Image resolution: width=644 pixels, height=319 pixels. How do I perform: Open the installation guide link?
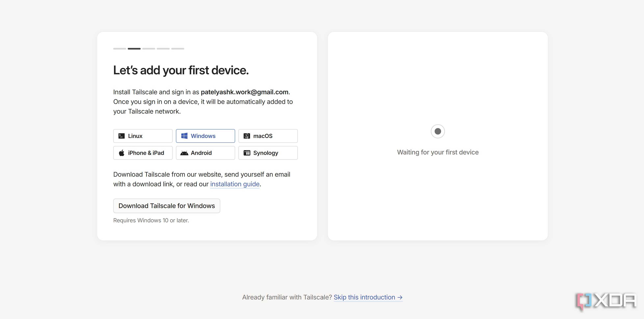click(x=235, y=184)
